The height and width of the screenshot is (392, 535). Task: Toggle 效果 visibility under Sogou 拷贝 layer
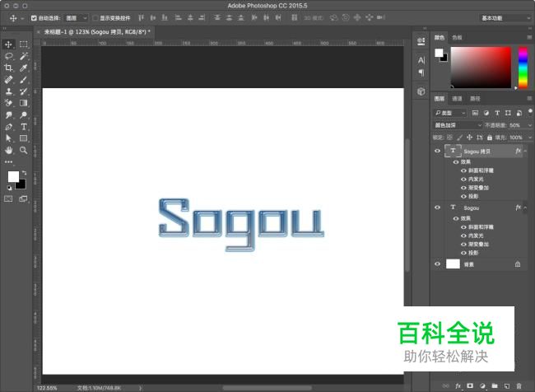(x=456, y=162)
